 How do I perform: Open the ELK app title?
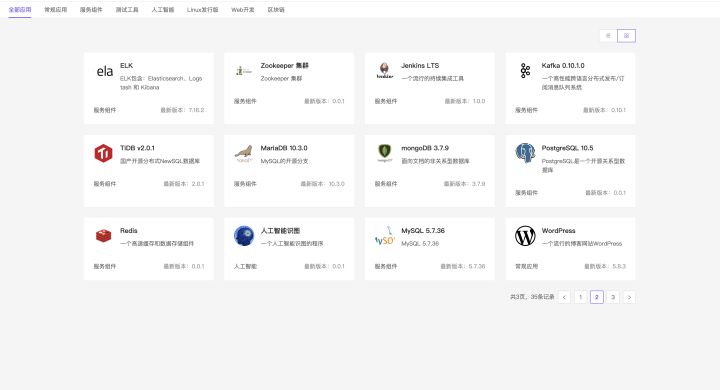click(x=126, y=66)
